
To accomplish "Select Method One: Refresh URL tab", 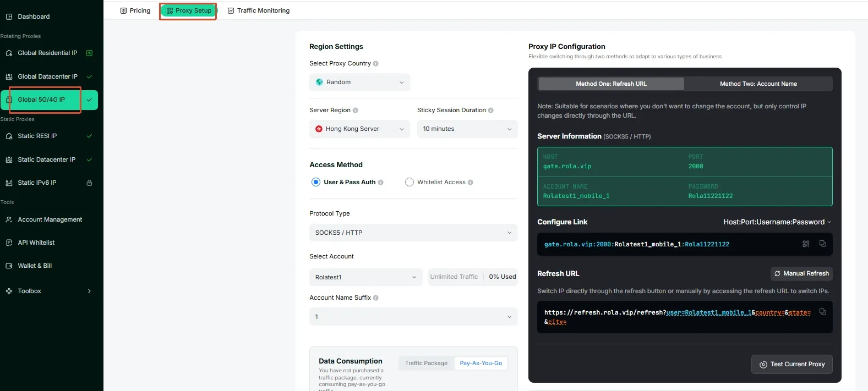I will pyautogui.click(x=611, y=84).
